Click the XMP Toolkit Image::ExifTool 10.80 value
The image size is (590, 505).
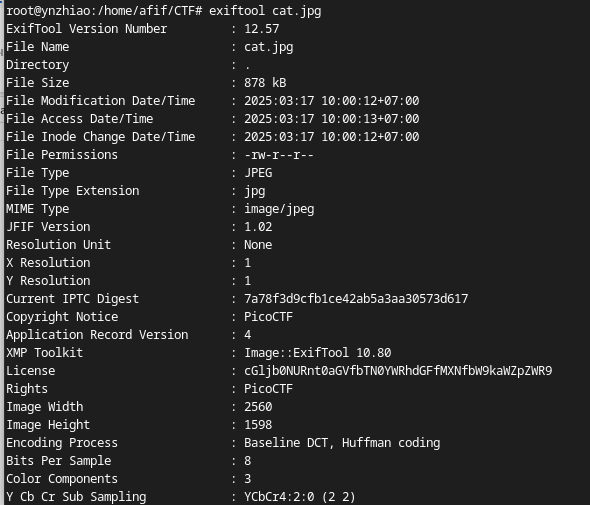(x=318, y=353)
